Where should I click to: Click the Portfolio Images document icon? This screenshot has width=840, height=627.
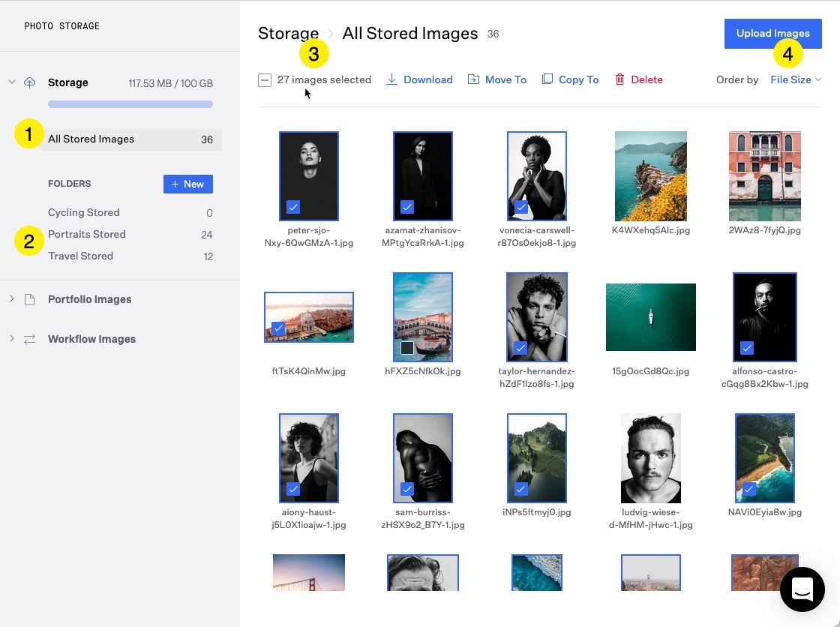(x=30, y=299)
